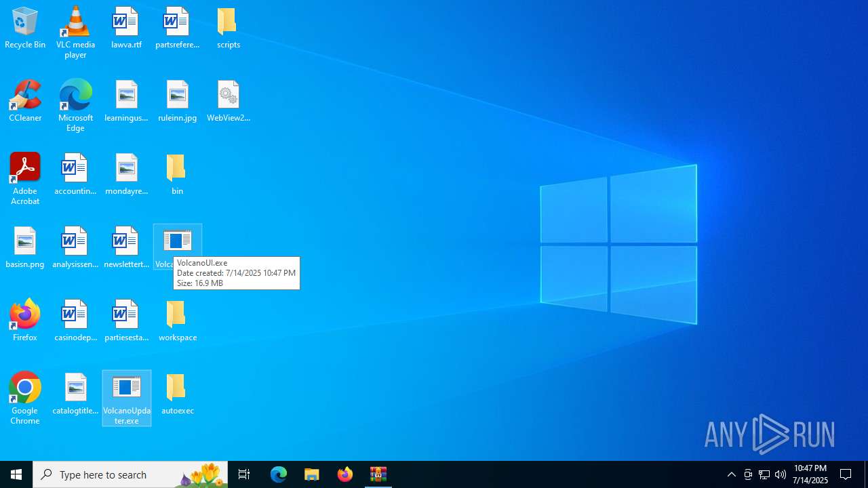Select Google Chrome desktop shortcut
Viewport: 868px width, 488px height.
click(25, 399)
